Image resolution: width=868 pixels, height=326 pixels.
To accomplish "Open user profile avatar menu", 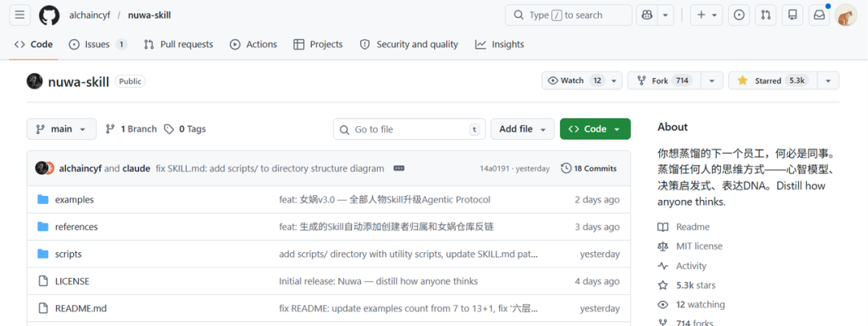I will point(845,15).
